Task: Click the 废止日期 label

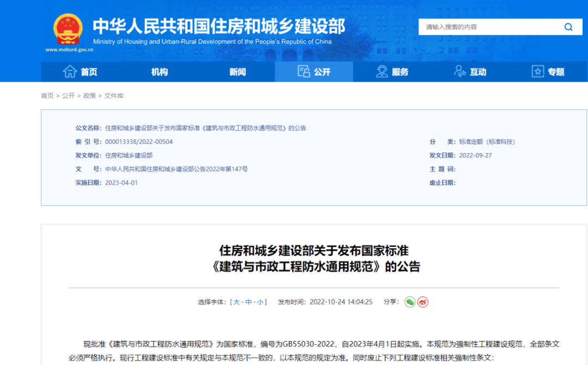Action: coord(442,182)
